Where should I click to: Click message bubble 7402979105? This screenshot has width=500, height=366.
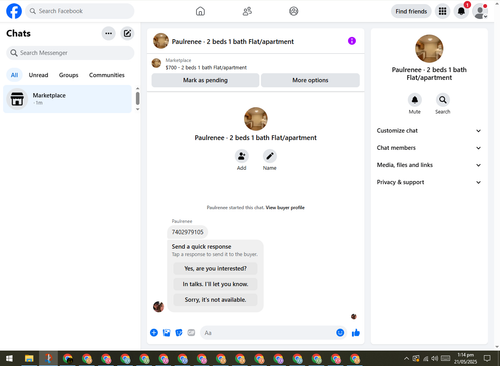click(x=187, y=232)
